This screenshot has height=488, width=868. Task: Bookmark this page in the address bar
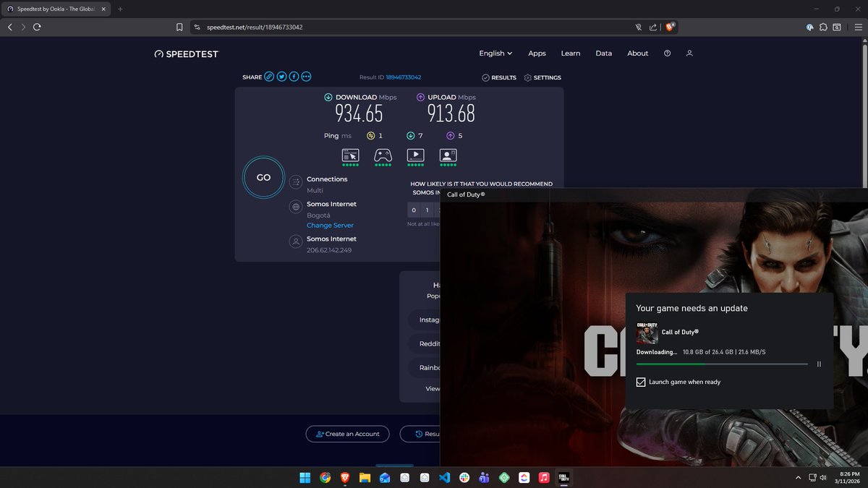point(179,27)
